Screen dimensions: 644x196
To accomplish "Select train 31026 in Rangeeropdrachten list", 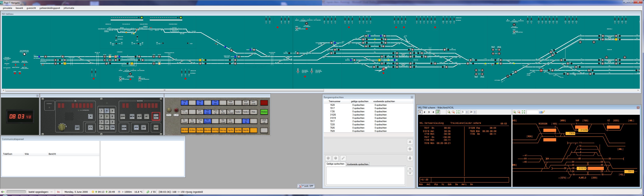I will [x=369, y=115].
